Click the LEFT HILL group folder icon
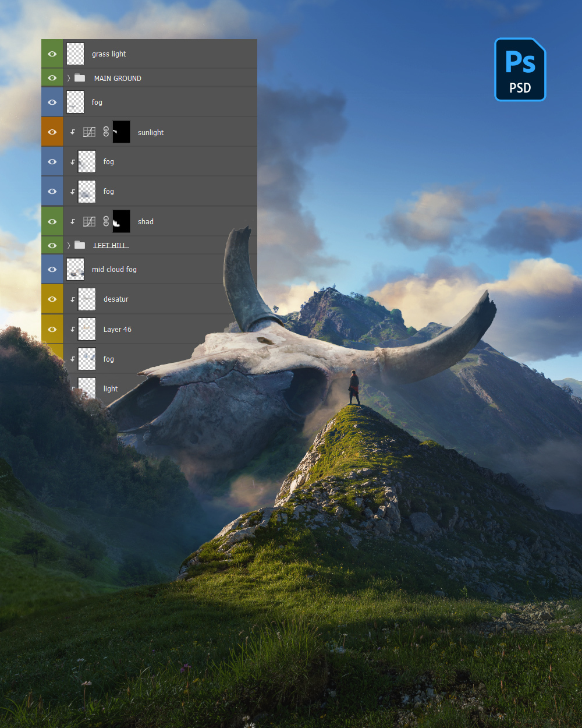Screen dimensions: 582x728 (80, 245)
